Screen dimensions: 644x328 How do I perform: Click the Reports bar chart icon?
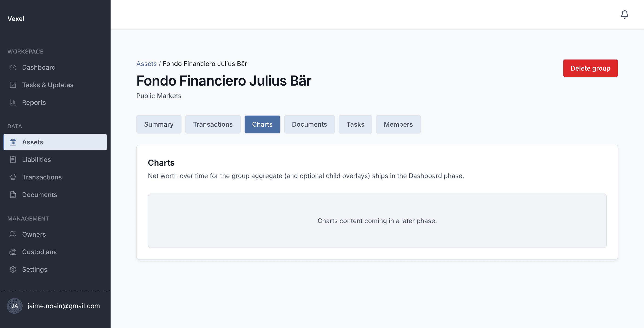[13, 102]
